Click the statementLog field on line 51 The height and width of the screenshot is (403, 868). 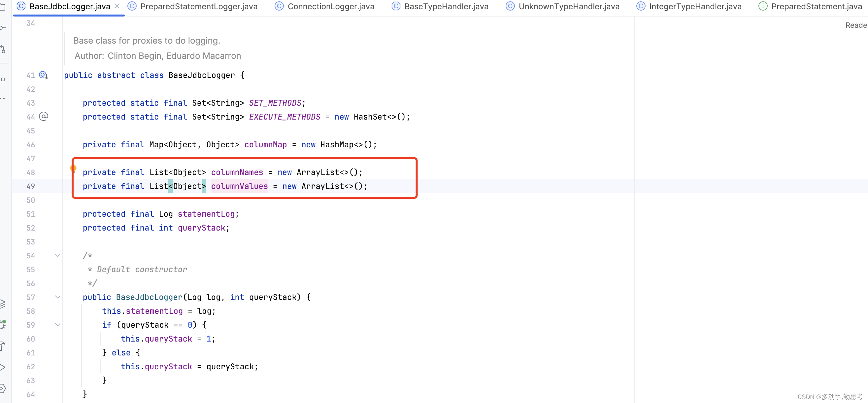tap(206, 214)
